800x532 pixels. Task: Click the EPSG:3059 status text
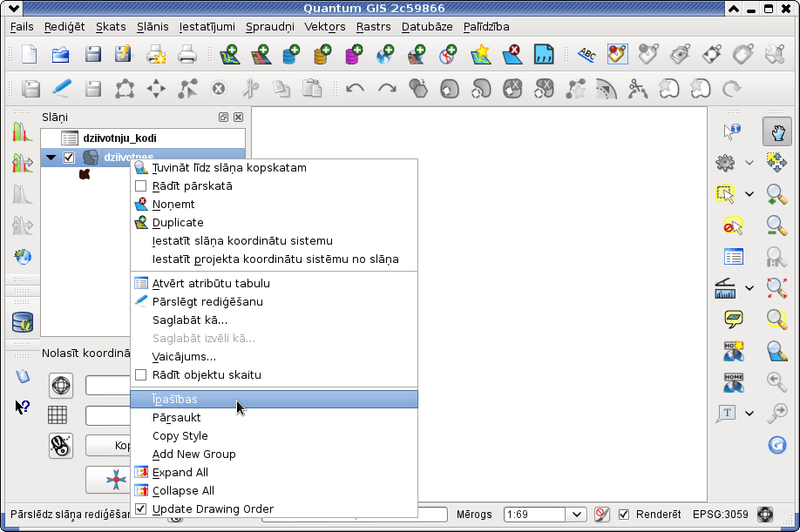(720, 515)
